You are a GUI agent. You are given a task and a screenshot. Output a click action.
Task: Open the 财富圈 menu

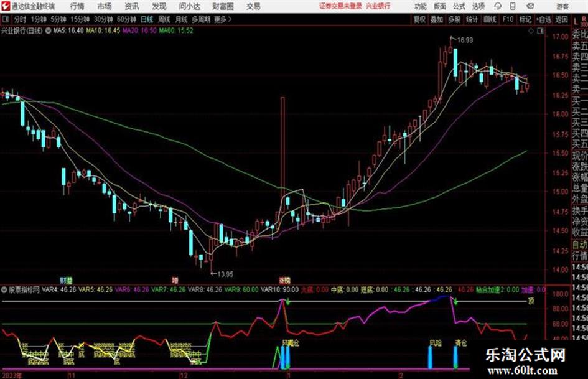[x=223, y=6]
